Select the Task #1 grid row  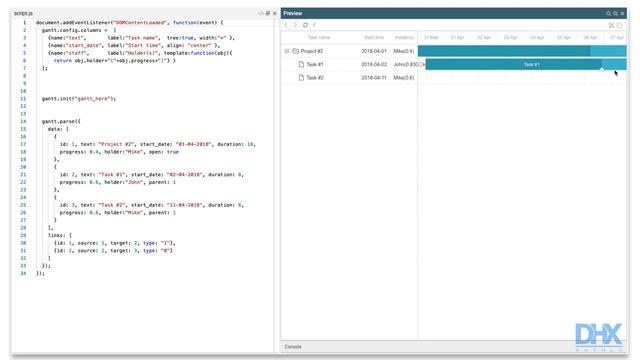(349, 64)
